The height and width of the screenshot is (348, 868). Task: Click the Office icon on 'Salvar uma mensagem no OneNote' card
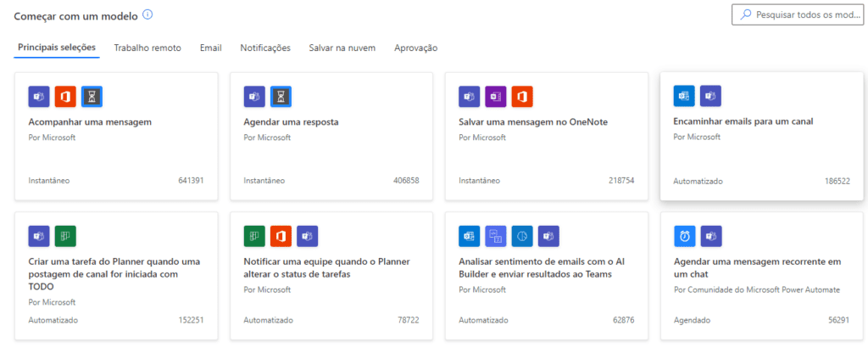pos(522,97)
